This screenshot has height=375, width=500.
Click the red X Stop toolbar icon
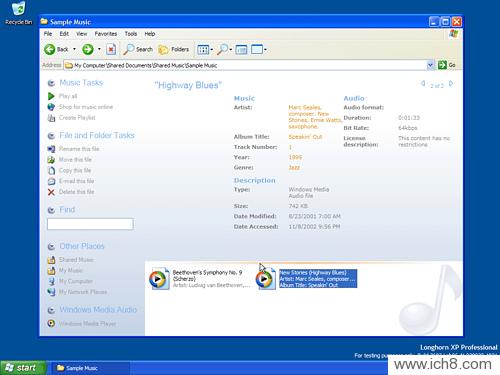pos(111,49)
